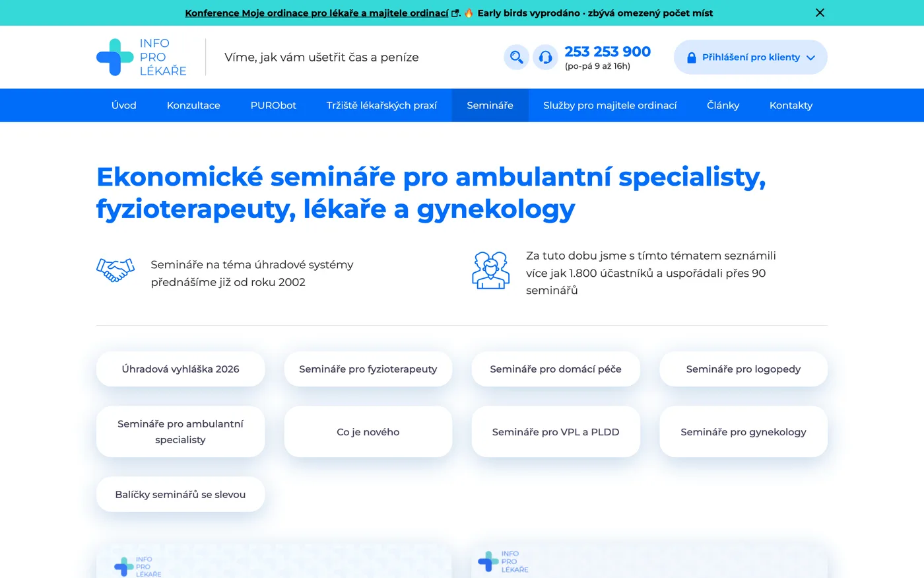Open the Konzultace menu item
The width and height of the screenshot is (924, 578).
click(x=193, y=105)
